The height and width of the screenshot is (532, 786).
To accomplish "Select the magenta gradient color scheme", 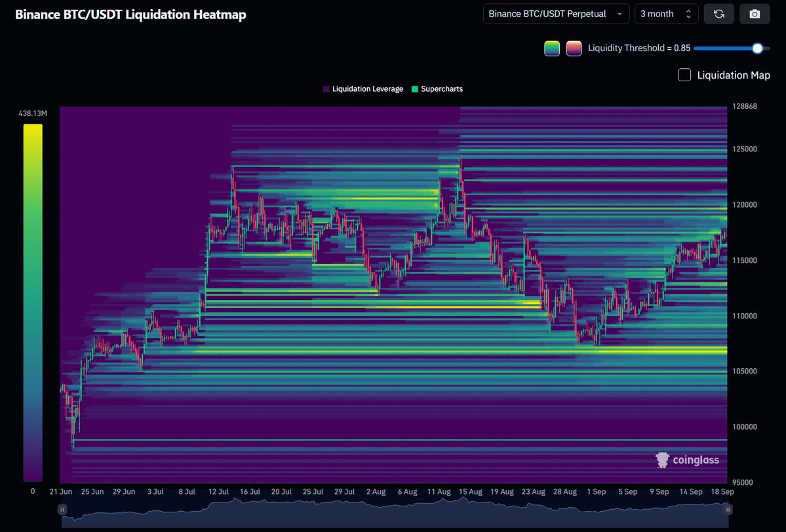I will (x=574, y=48).
